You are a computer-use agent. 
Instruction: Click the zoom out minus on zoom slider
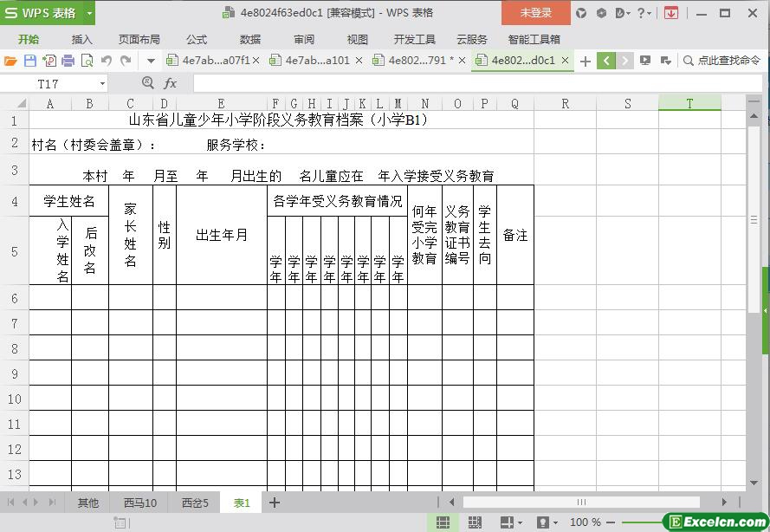(612, 522)
